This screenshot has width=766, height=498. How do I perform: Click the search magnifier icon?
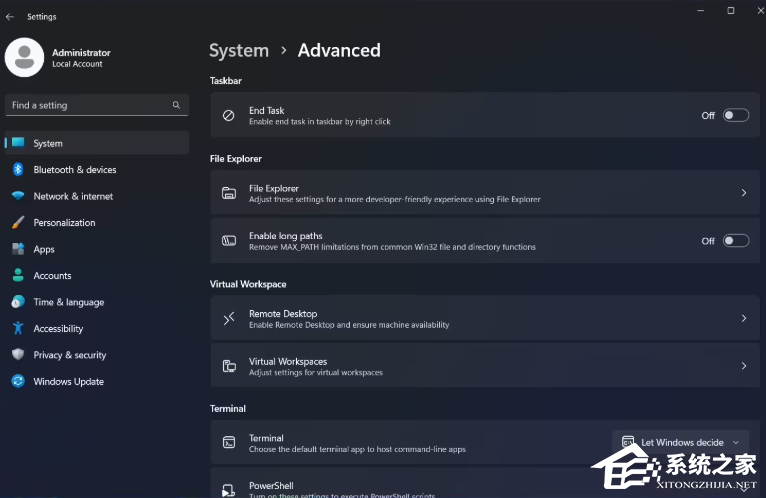click(176, 105)
